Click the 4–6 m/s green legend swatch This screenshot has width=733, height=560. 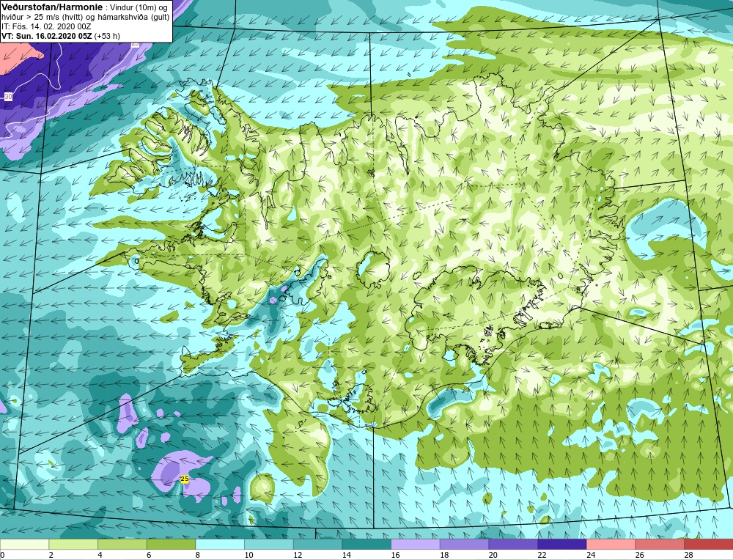pyautogui.click(x=122, y=544)
